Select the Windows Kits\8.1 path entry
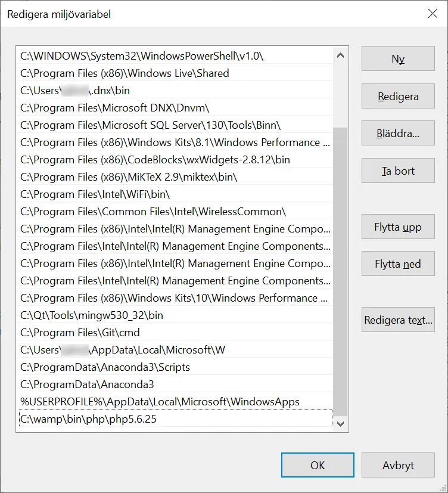This screenshot has width=448, height=493. pyautogui.click(x=175, y=142)
